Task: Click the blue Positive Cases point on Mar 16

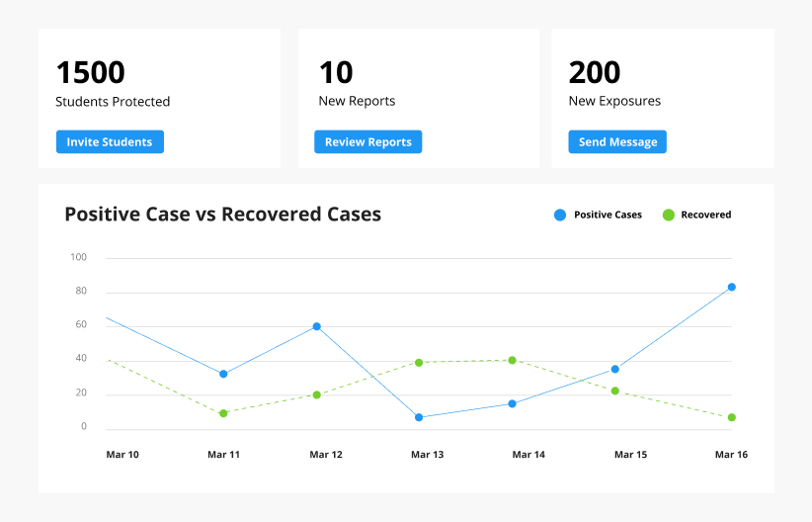Action: pyautogui.click(x=732, y=287)
